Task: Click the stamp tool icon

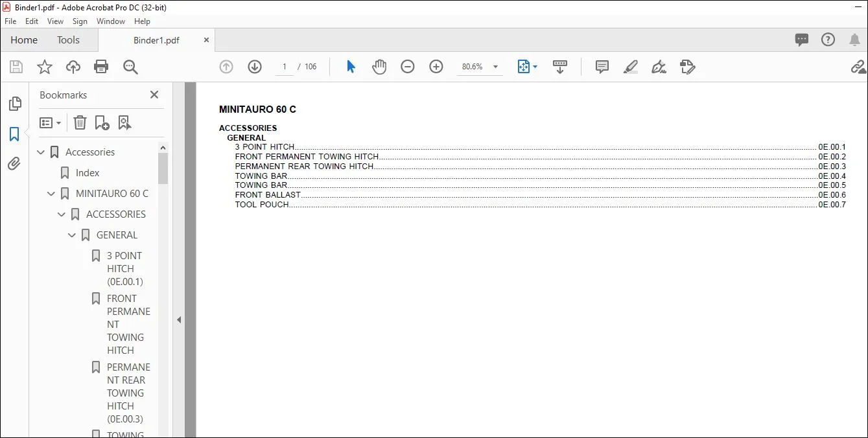Action: pyautogui.click(x=688, y=67)
